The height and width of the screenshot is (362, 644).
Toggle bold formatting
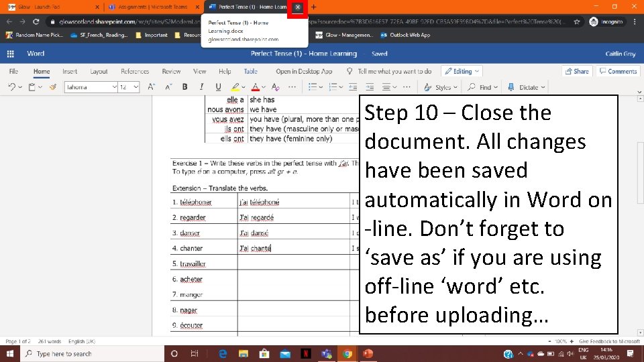click(x=185, y=87)
